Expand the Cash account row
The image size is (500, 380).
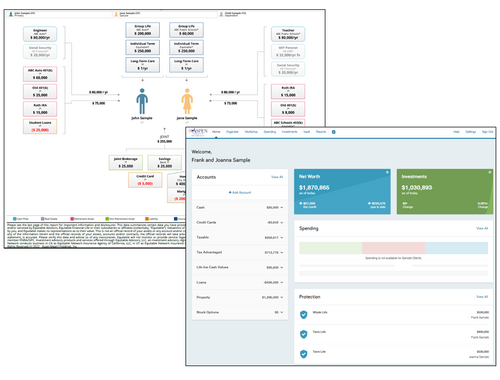(x=240, y=207)
